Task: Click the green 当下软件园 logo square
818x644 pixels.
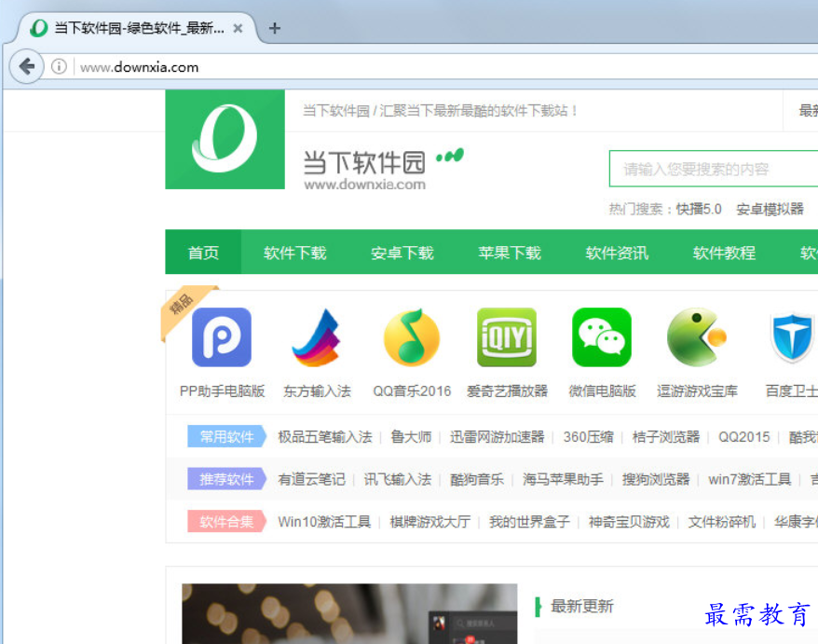Action: (x=225, y=140)
